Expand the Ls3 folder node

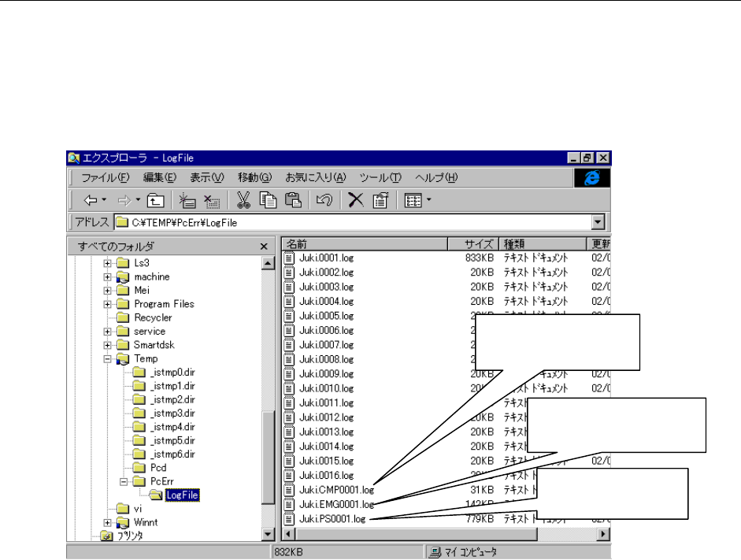(107, 263)
